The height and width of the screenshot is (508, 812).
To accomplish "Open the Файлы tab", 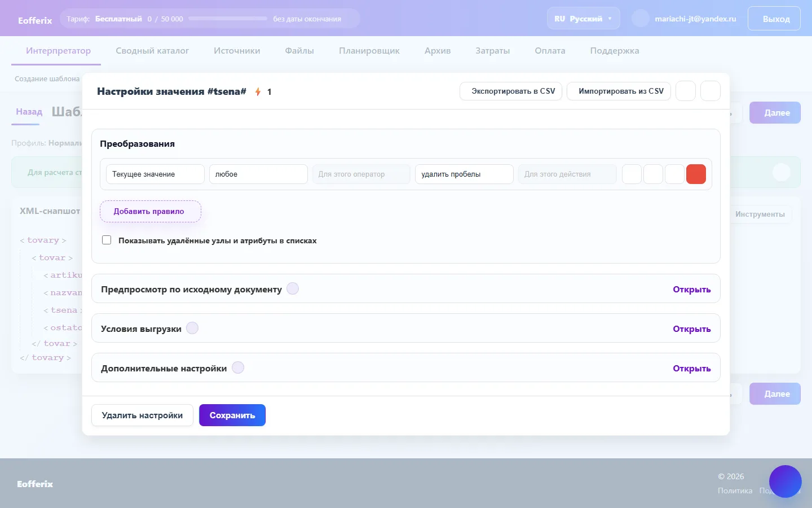I will [x=299, y=51].
